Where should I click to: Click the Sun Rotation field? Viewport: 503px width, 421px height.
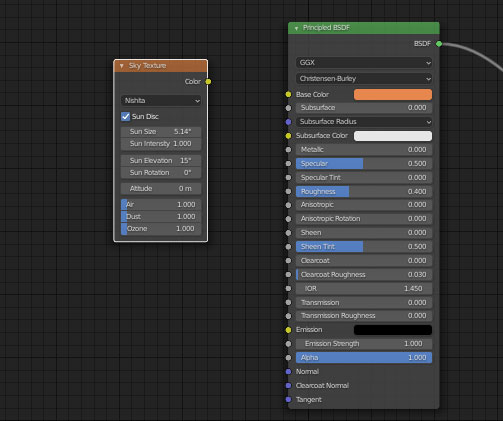(161, 173)
